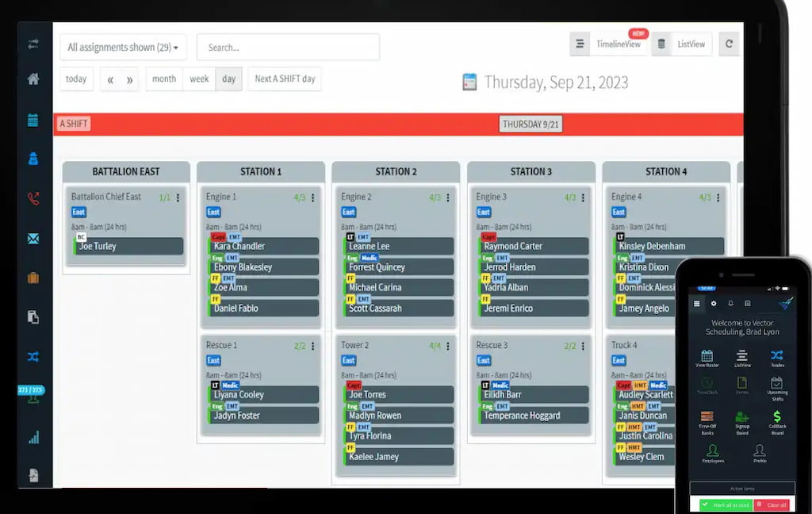Click the A SHIFT label on red bar
Image resolution: width=812 pixels, height=514 pixels.
click(74, 124)
